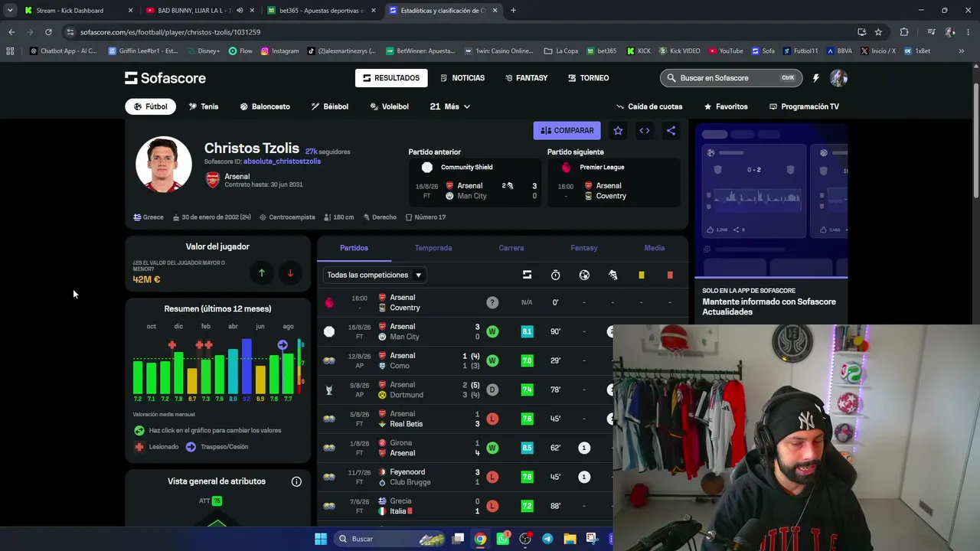Screen dimensions: 980x551
Task: Click the Premier League icon in the Coventry match row
Action: [x=329, y=302]
